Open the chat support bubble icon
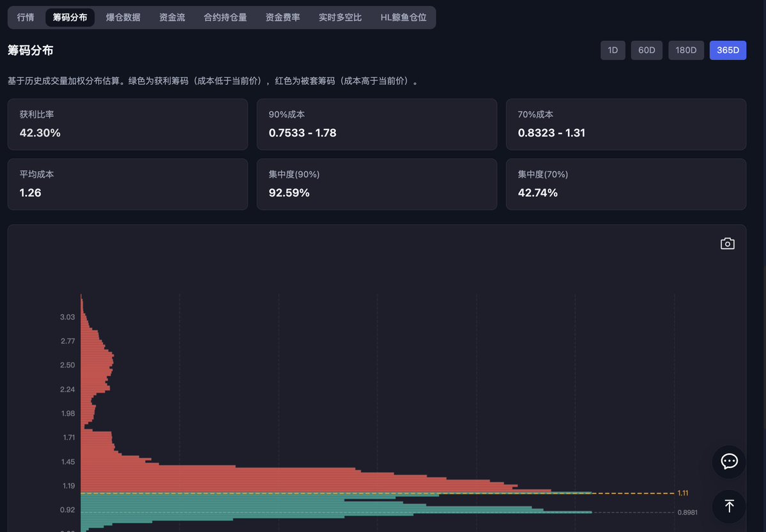766x532 pixels. [729, 462]
